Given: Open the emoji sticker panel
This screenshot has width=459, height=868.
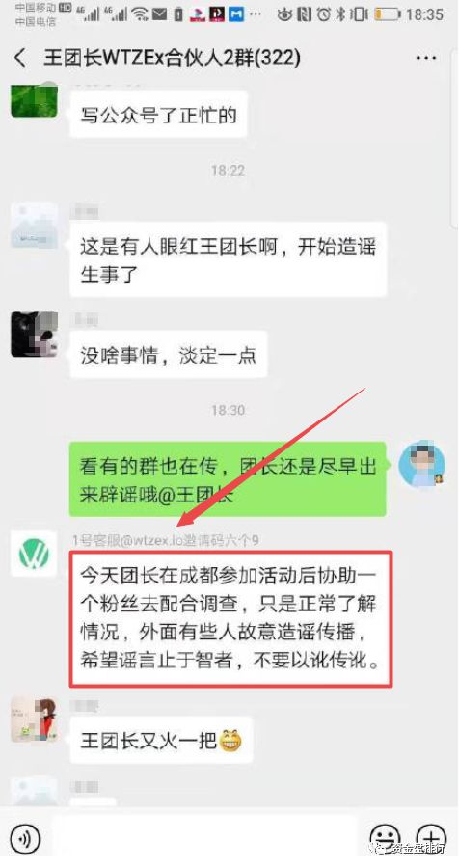Looking at the screenshot, I should tap(385, 837).
